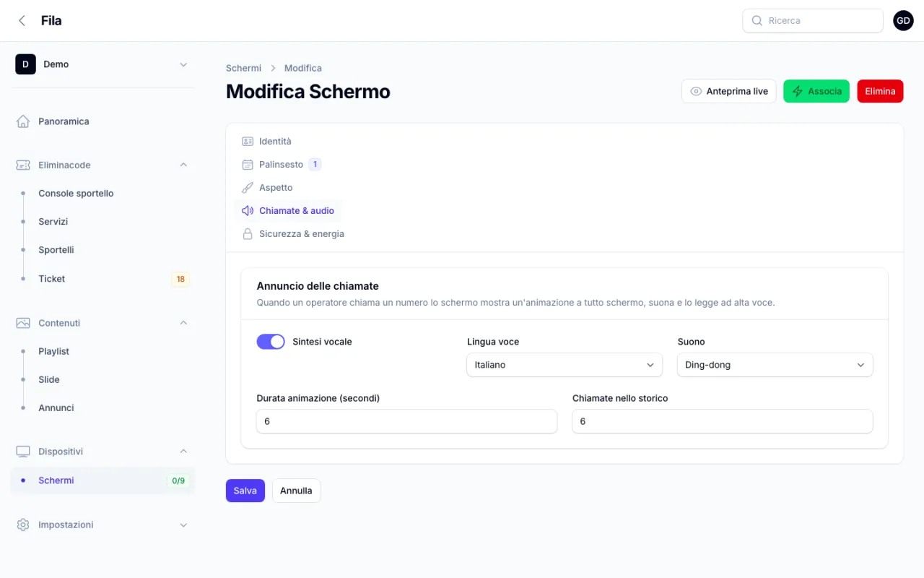The height and width of the screenshot is (578, 924).
Task: Click the search magnifier icon
Action: tap(757, 21)
